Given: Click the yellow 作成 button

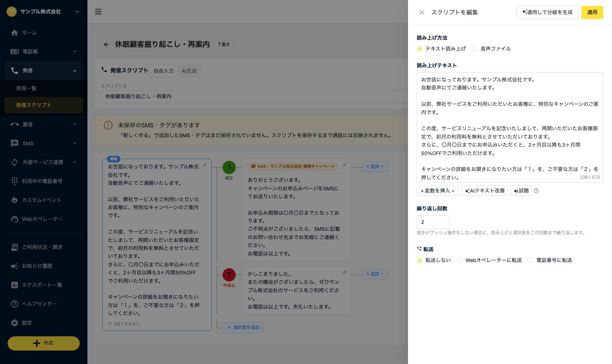Looking at the screenshot, I should (44, 343).
